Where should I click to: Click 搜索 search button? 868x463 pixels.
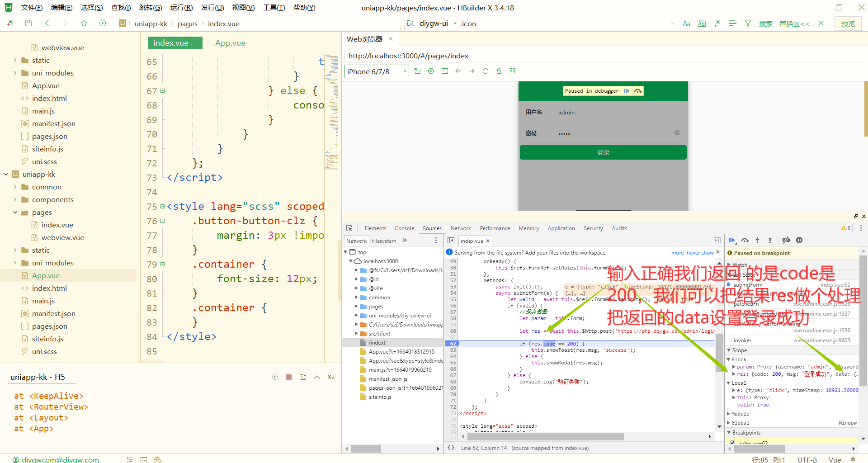(765, 24)
